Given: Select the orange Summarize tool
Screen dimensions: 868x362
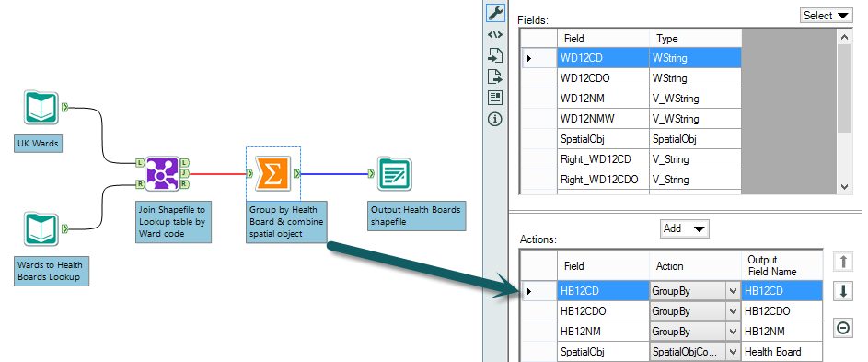Looking at the screenshot, I should 272,174.
